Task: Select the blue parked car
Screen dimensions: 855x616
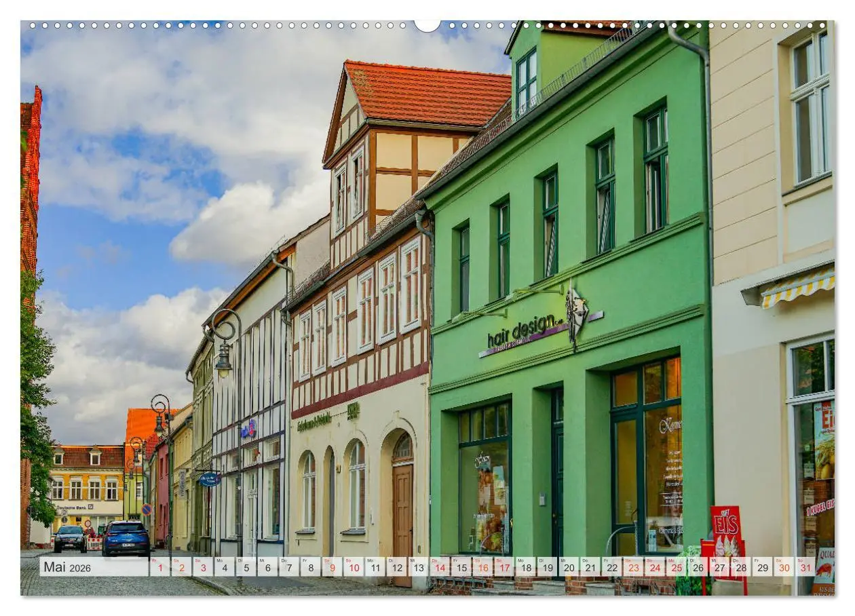Action: (126, 537)
